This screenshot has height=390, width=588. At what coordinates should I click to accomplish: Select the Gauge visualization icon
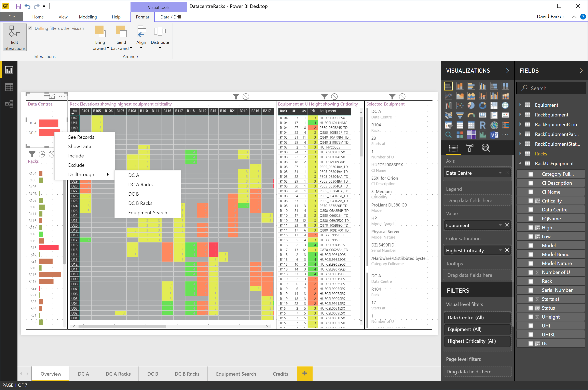pyautogui.click(x=471, y=115)
